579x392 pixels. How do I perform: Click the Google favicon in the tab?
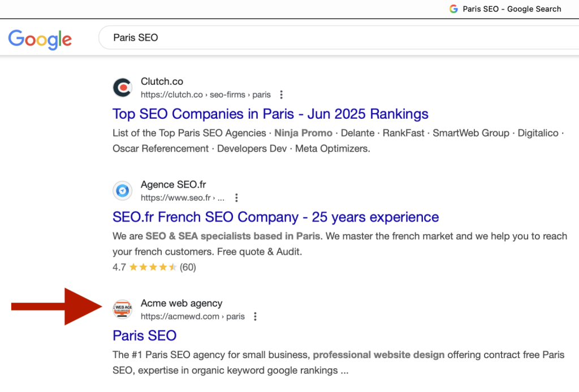tap(453, 9)
